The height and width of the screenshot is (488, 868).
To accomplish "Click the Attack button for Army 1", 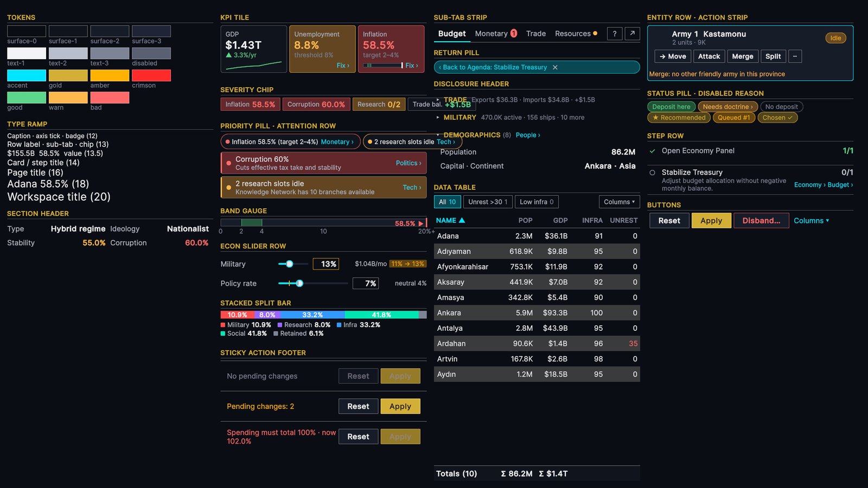I will (x=709, y=56).
